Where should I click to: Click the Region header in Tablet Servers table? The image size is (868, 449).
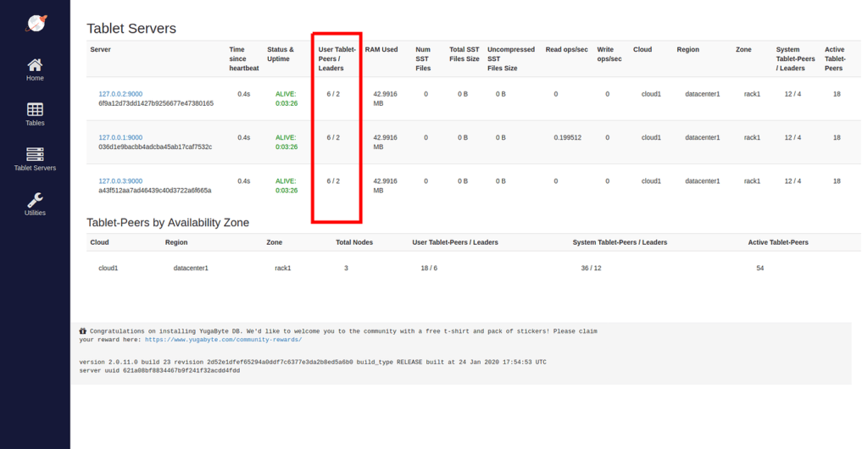tap(687, 50)
